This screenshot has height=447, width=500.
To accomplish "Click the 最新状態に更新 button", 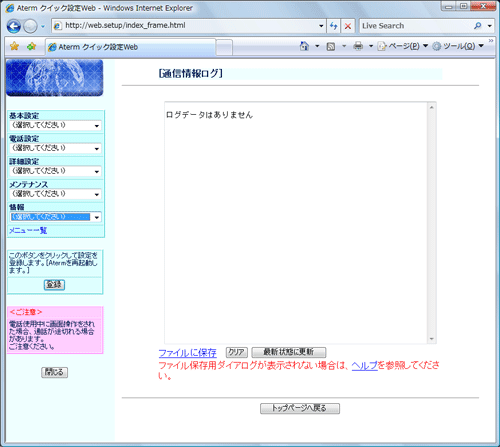I will point(289,352).
